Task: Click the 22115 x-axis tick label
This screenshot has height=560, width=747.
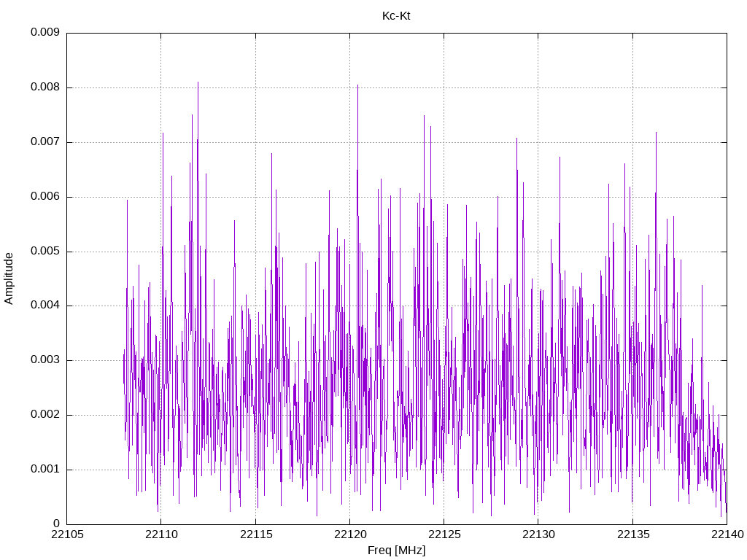Action: point(256,534)
